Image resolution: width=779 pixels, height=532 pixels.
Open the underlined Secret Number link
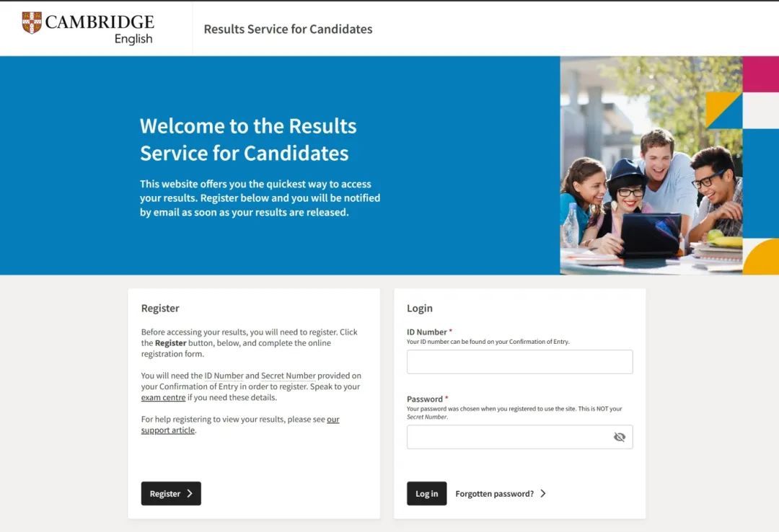pyautogui.click(x=288, y=376)
